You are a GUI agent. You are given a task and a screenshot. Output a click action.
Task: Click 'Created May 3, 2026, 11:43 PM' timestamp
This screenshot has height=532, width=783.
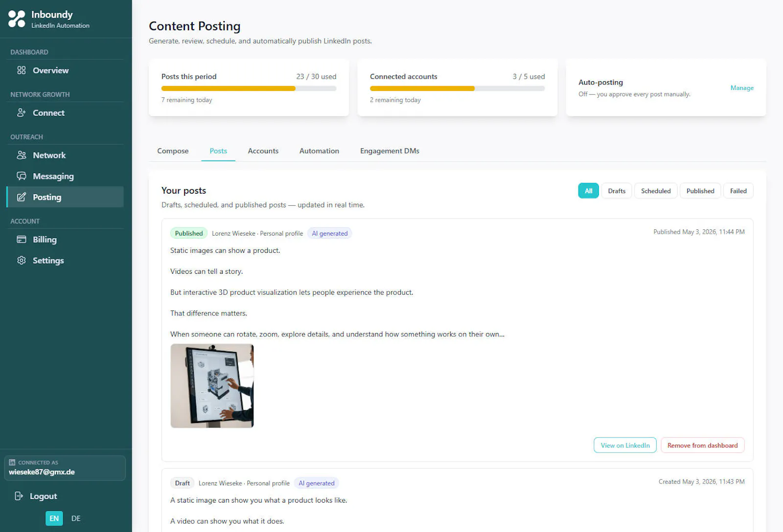click(701, 482)
